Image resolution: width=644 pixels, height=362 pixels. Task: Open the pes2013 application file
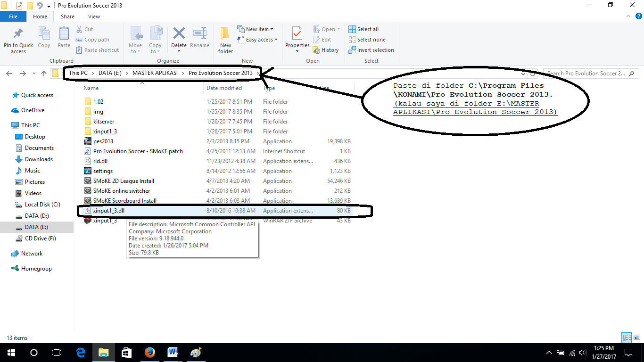pos(103,141)
